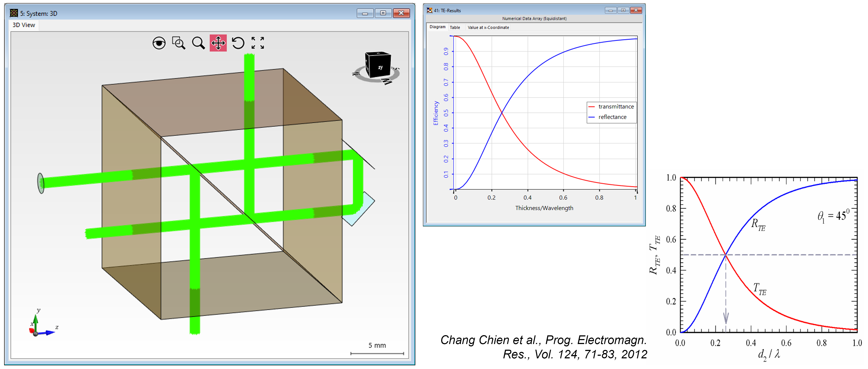The image size is (868, 369).
Task: Activate the zoom-to-region tool
Action: coord(179,43)
